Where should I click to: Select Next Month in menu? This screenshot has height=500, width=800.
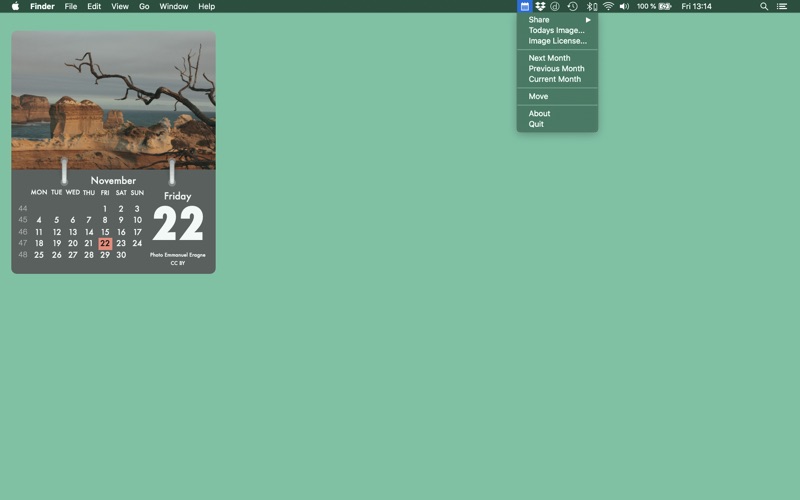point(558,58)
